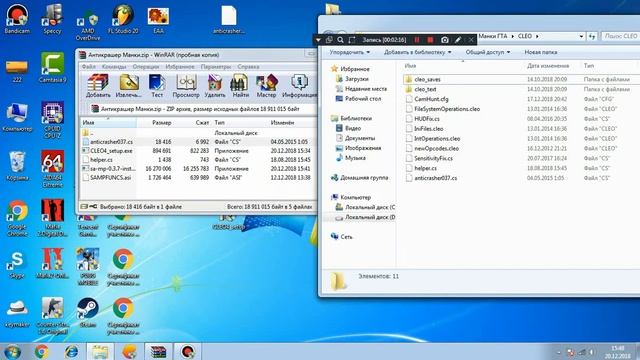Click the Bandicam magnifier icon
Image resolution: width=640 pixels, height=360 pixels.
pyautogui.click(x=340, y=40)
